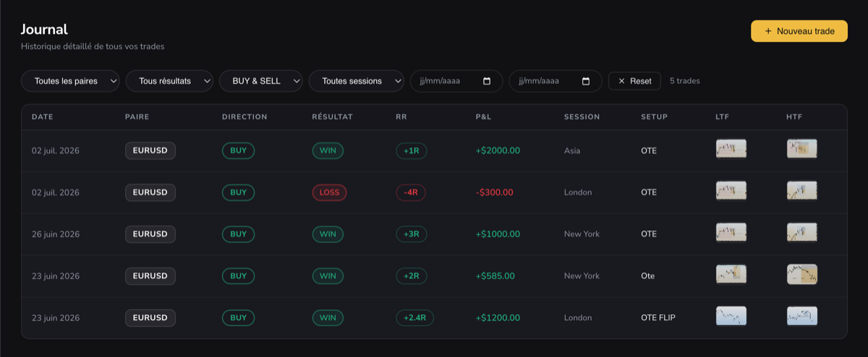The width and height of the screenshot is (868, 357).
Task: Reset all journal filters
Action: pos(634,81)
